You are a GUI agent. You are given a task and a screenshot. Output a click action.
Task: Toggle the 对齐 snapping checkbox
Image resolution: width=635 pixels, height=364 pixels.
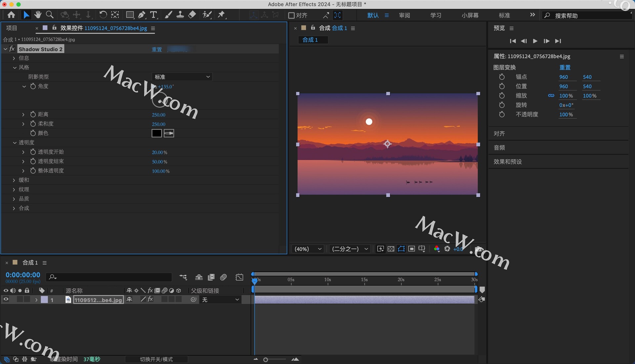pyautogui.click(x=291, y=15)
